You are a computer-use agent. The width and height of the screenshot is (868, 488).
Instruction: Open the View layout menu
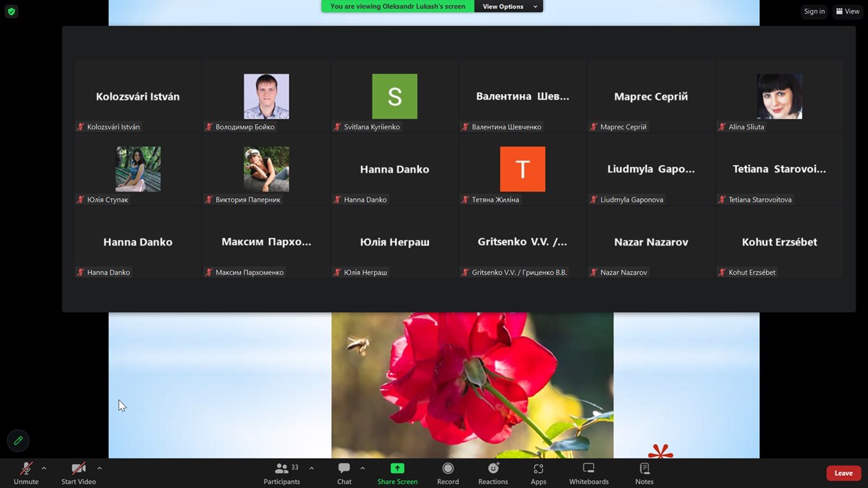tap(847, 12)
